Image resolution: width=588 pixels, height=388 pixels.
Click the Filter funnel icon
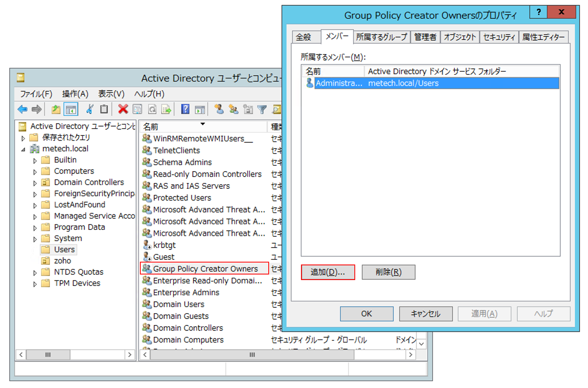tap(262, 109)
